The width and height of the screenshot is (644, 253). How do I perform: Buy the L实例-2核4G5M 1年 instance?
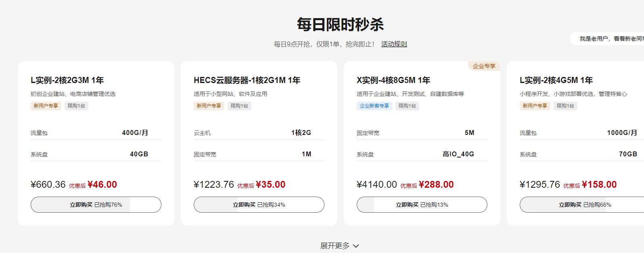point(585,205)
